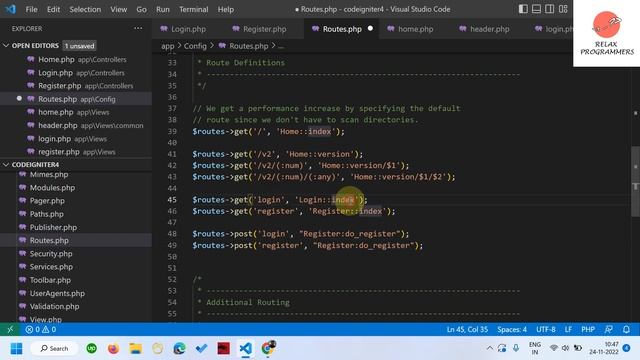
Task: Open notifications bell in status bar
Action: click(x=626, y=329)
